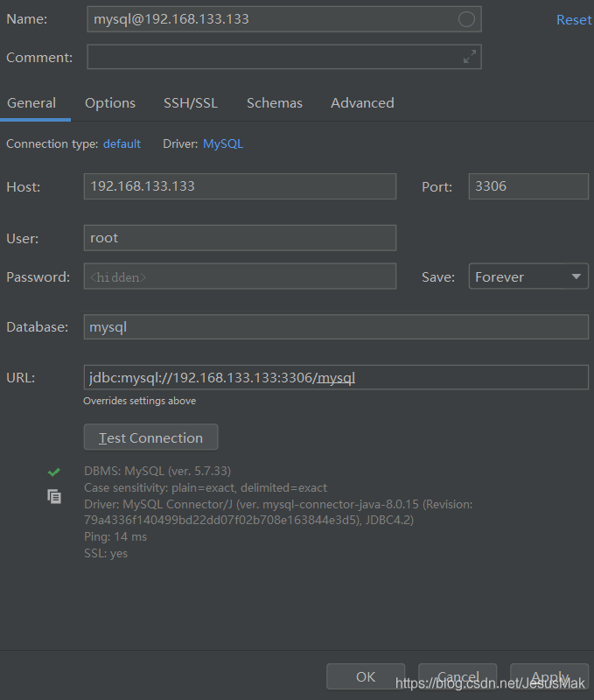The image size is (594, 700).
Task: Click the color circle icon in Name field
Action: [x=466, y=19]
